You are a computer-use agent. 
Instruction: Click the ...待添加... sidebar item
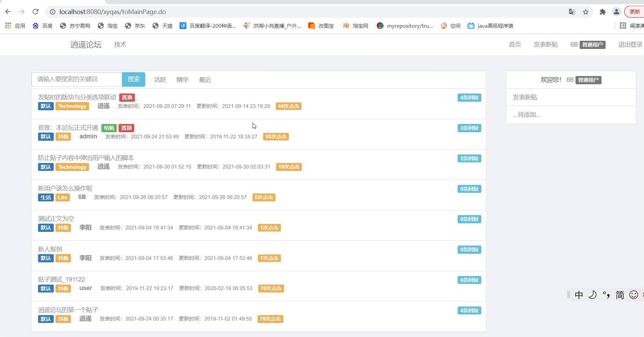tap(527, 115)
